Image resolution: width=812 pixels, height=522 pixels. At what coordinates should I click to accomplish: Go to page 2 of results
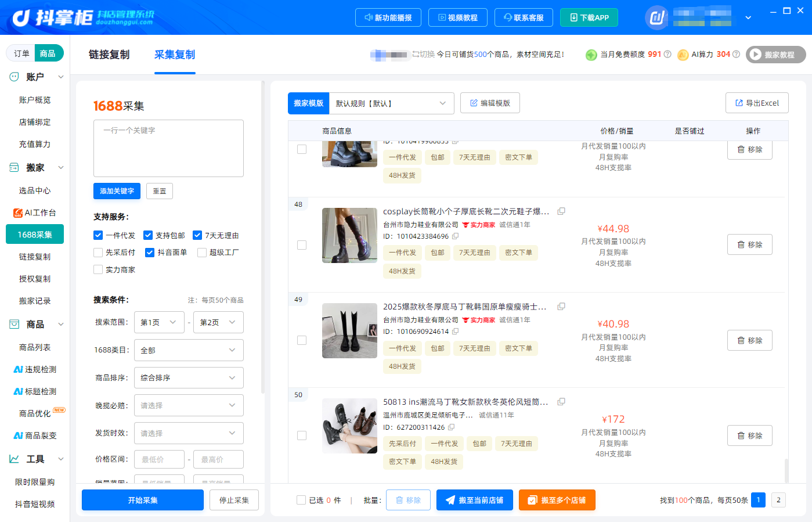click(x=778, y=500)
